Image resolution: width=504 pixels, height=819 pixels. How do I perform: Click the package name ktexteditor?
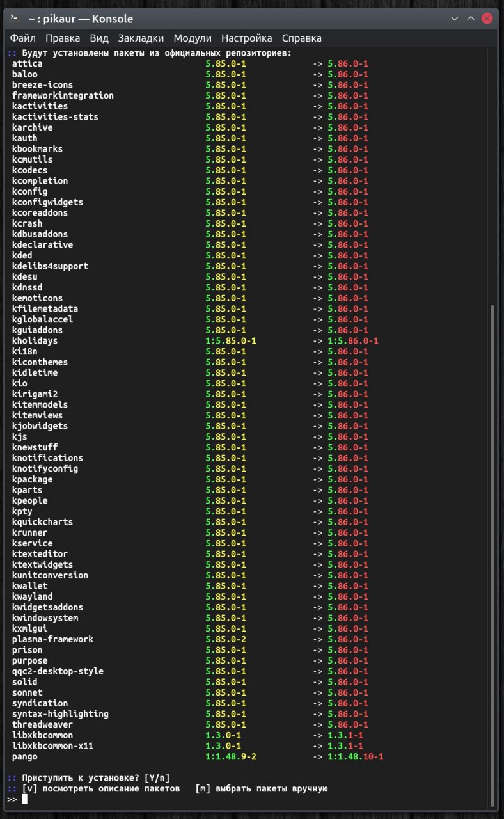pyautogui.click(x=40, y=554)
